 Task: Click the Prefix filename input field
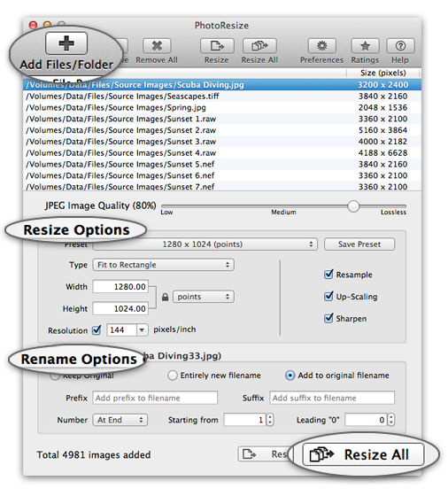pos(155,398)
